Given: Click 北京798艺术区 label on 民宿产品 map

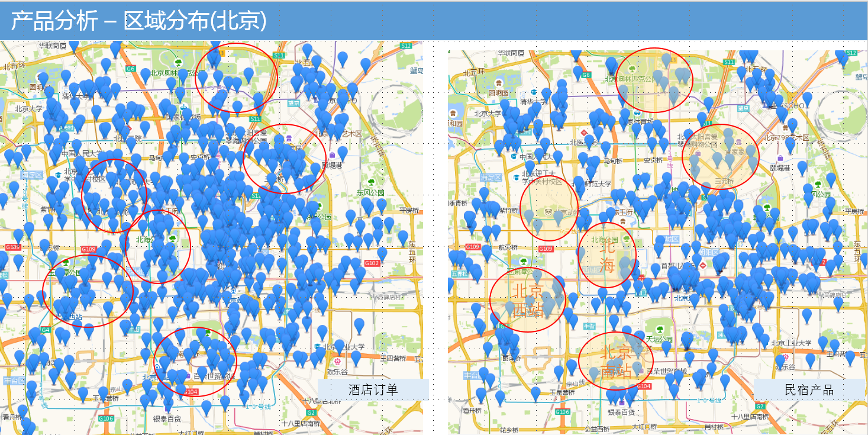Looking at the screenshot, I should 786,137.
